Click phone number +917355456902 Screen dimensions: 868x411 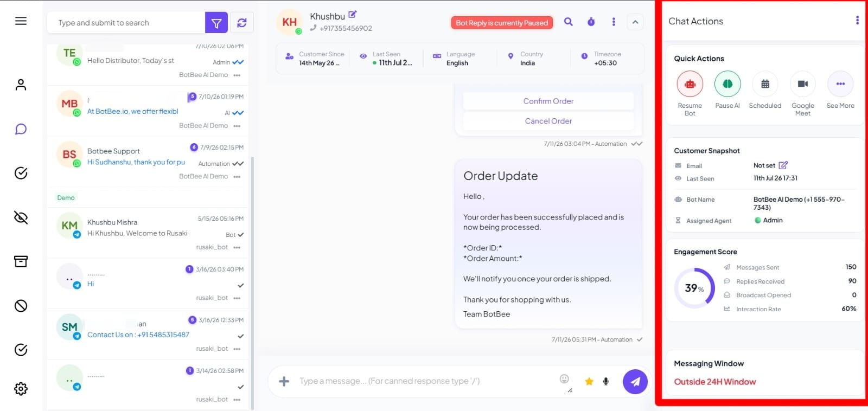coord(346,28)
